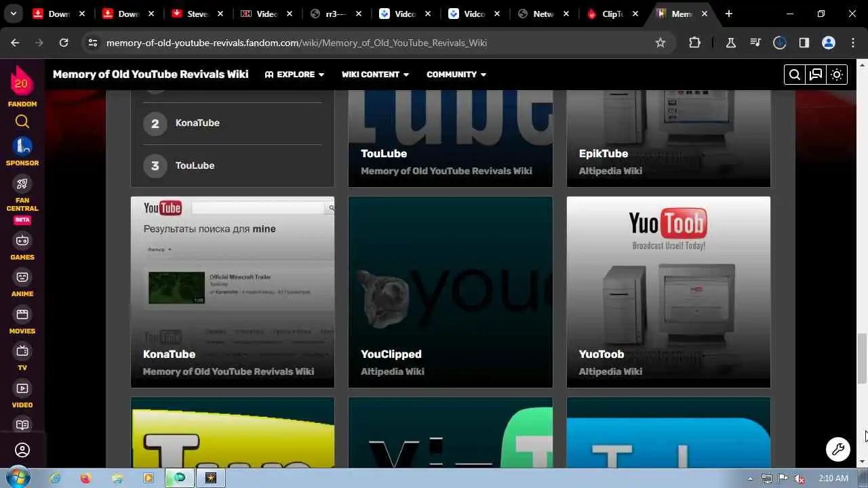The image size is (868, 488).
Task: Open the user profile icon in sidebar
Action: pos(22,450)
